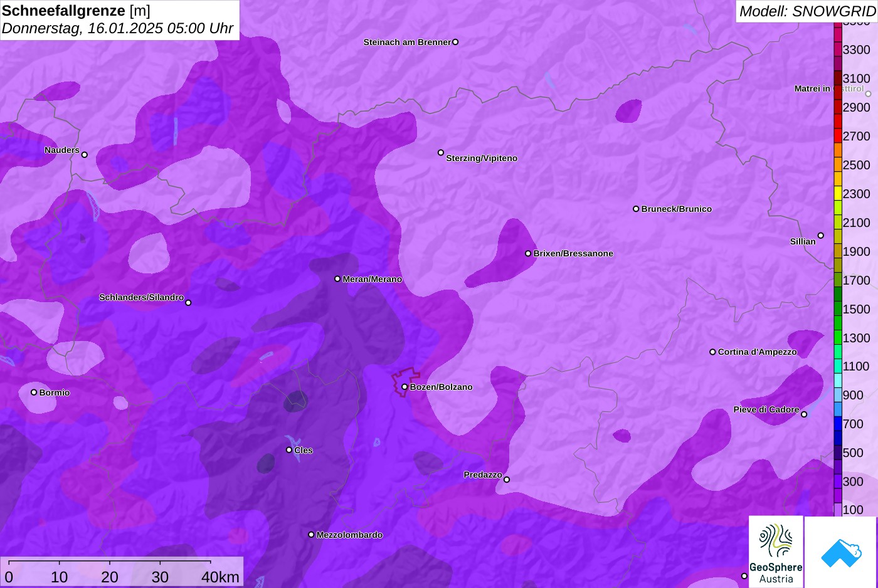Screen dimensions: 878x588
Task: Click the blue cloud arrow logo
Action: click(x=841, y=552)
